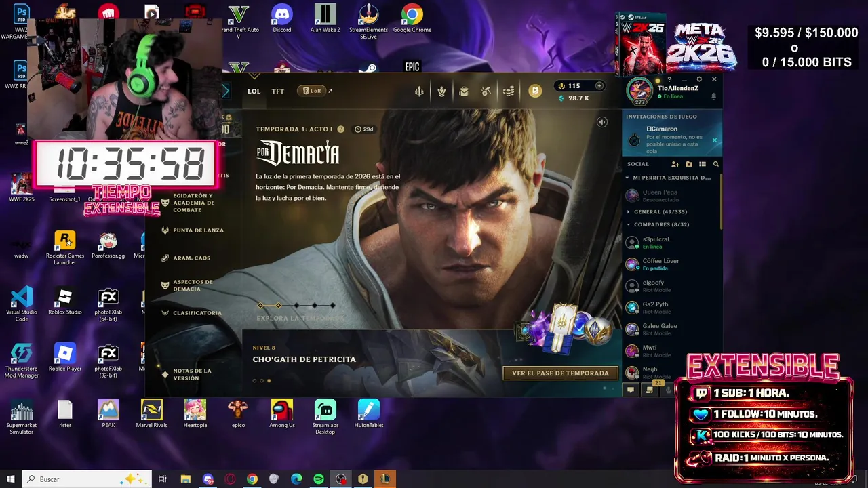Open Opera browser from the taskbar
The height and width of the screenshot is (488, 868).
coord(230,479)
